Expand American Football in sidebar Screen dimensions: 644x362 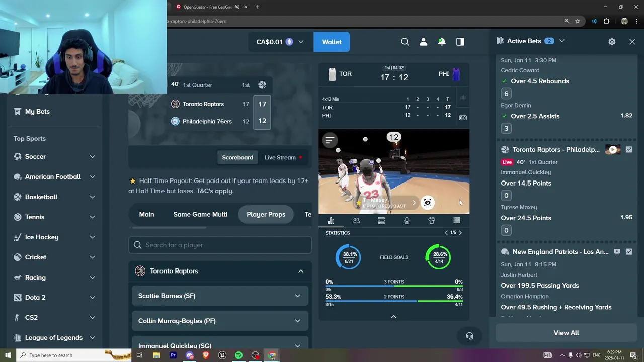tap(92, 177)
